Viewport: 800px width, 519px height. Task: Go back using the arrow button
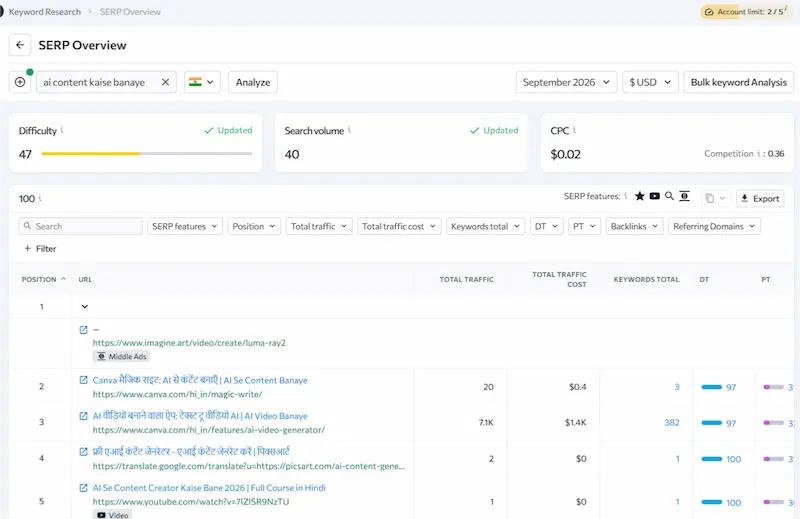click(x=20, y=45)
